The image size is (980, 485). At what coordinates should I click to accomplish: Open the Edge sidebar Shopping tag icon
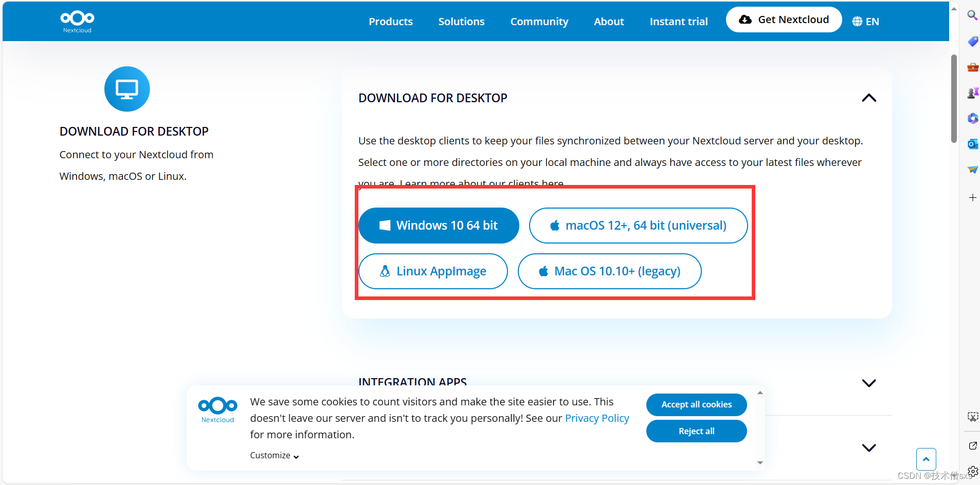972,41
